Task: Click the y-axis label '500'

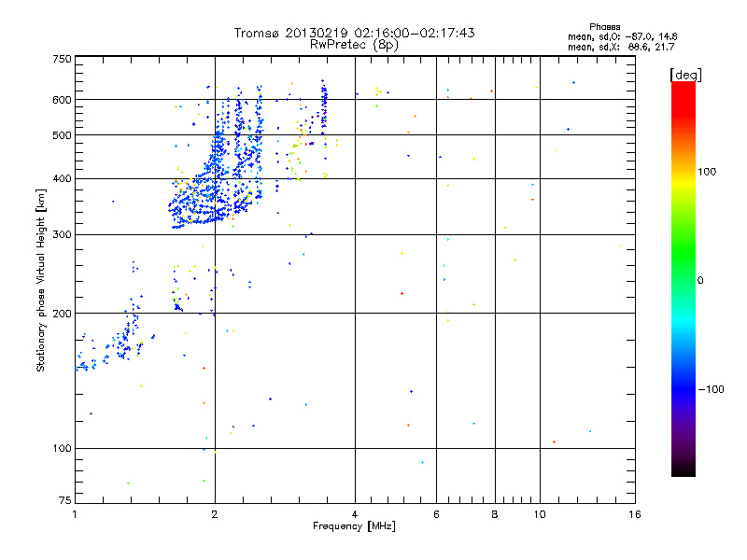Action: (62, 135)
